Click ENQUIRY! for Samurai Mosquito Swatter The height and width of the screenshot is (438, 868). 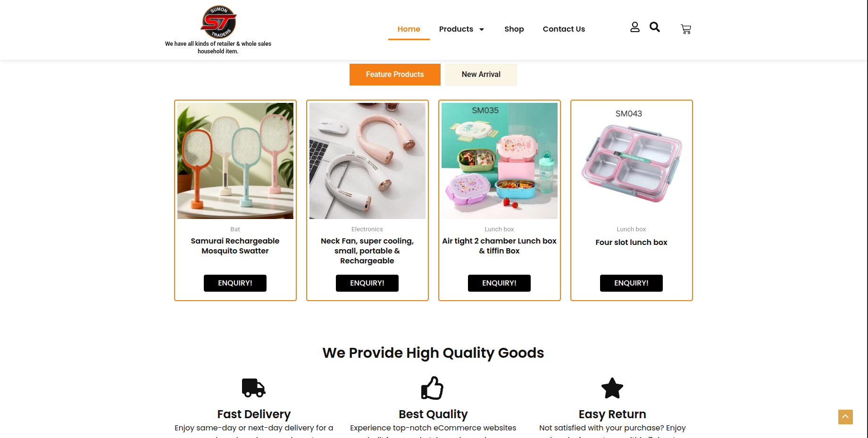coord(235,283)
